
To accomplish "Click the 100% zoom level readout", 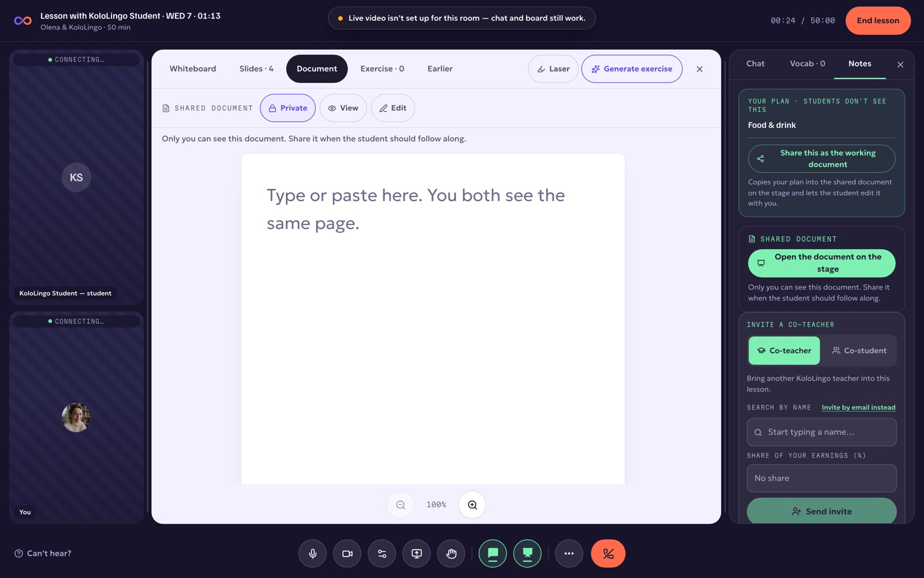I will [x=436, y=505].
